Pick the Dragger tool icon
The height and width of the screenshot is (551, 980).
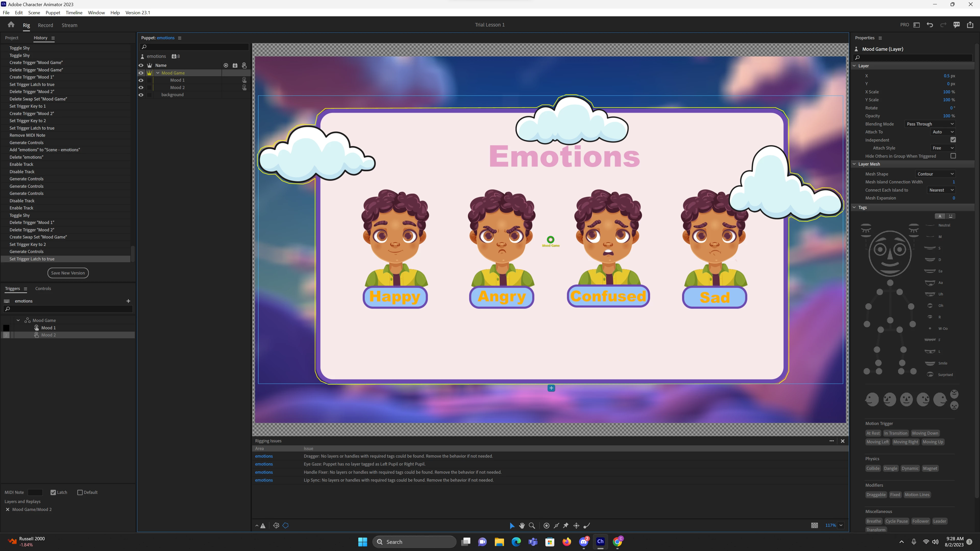click(x=576, y=525)
